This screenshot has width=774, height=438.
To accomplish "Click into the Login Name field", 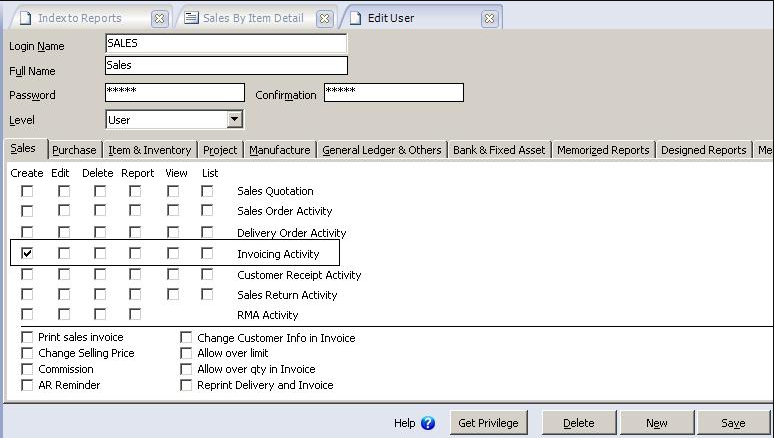I will tap(225, 43).
